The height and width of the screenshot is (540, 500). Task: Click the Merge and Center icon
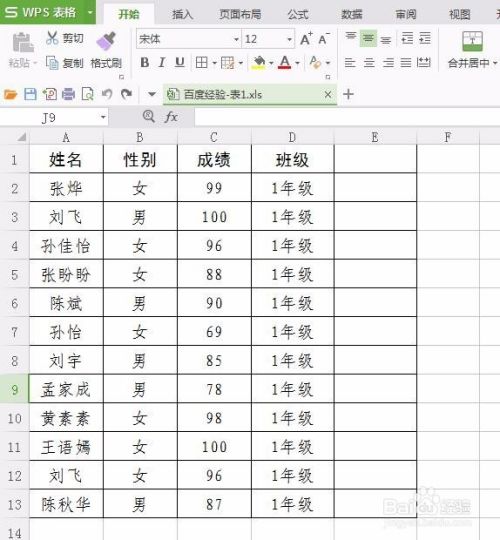click(472, 41)
